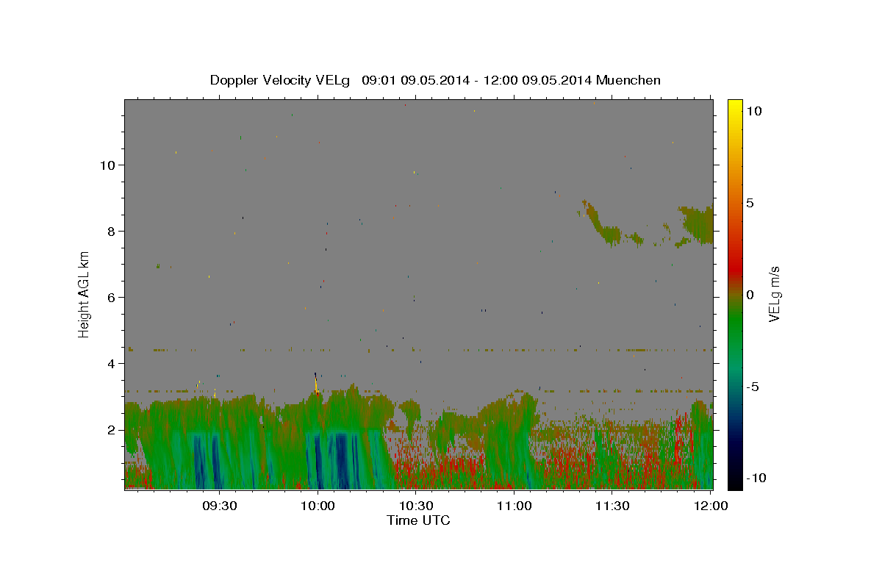Click the colorbar value 5
Screen dimensions: 882x588
750,203
